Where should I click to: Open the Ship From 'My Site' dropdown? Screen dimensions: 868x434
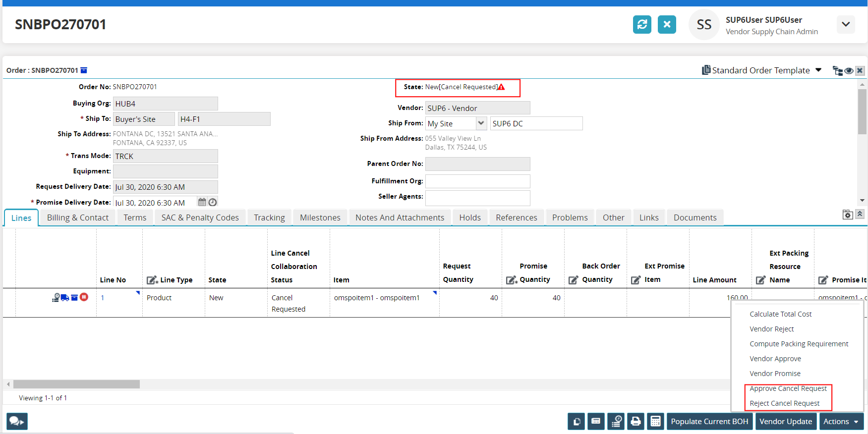click(x=481, y=123)
